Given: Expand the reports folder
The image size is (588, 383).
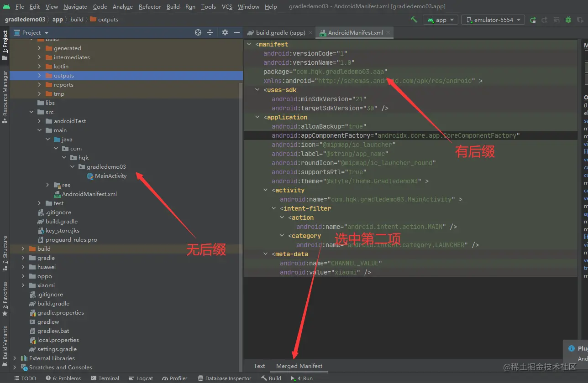Looking at the screenshot, I should coord(40,85).
